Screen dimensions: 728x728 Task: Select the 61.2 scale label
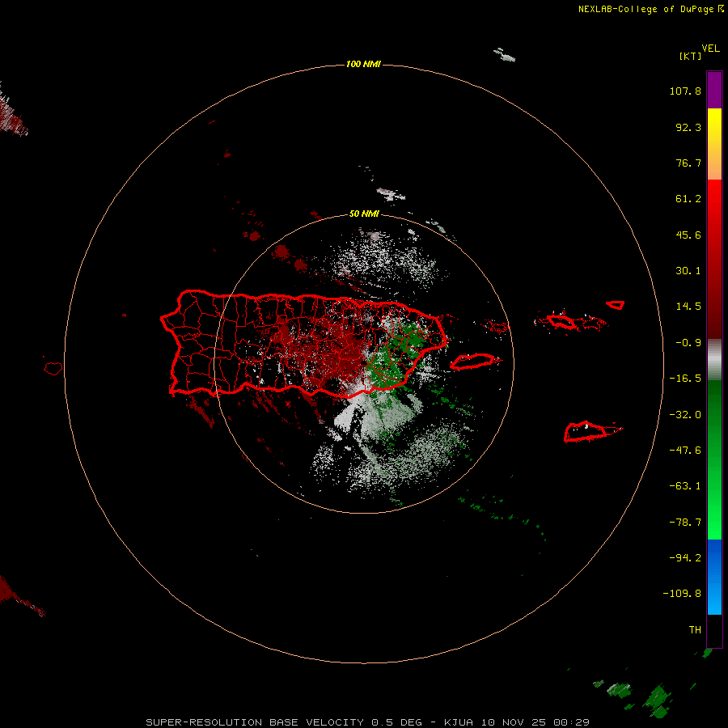[x=688, y=199]
